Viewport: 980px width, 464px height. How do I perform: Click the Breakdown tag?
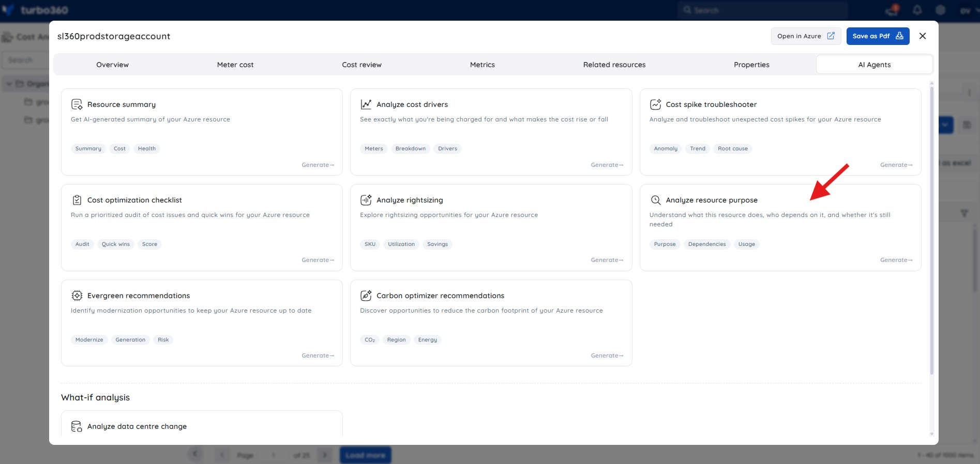point(411,148)
